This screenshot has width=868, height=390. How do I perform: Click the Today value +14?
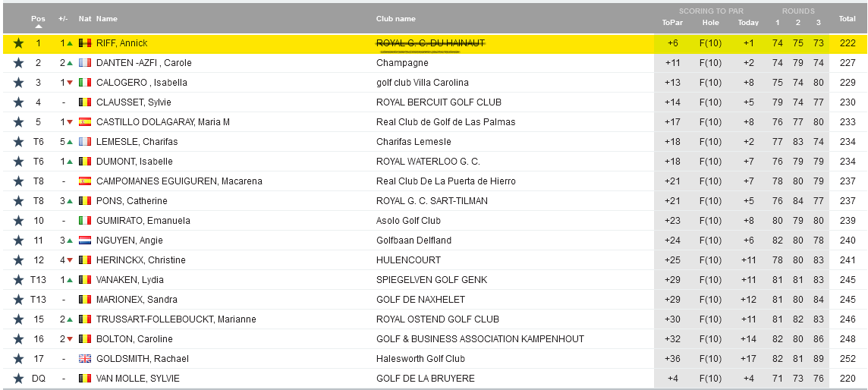[x=748, y=339]
